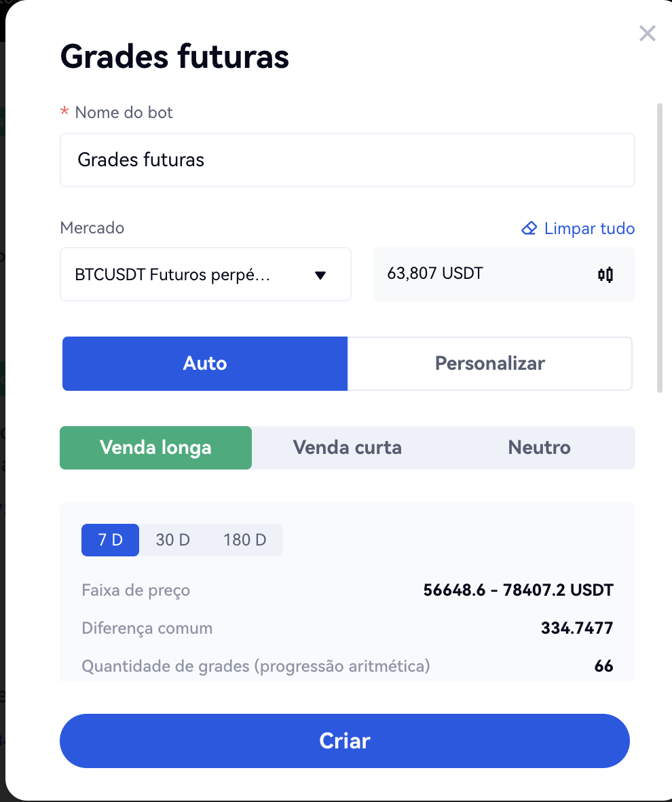This screenshot has width=672, height=802.
Task: Click the Diferença comum value 334.7477
Action: (x=576, y=628)
